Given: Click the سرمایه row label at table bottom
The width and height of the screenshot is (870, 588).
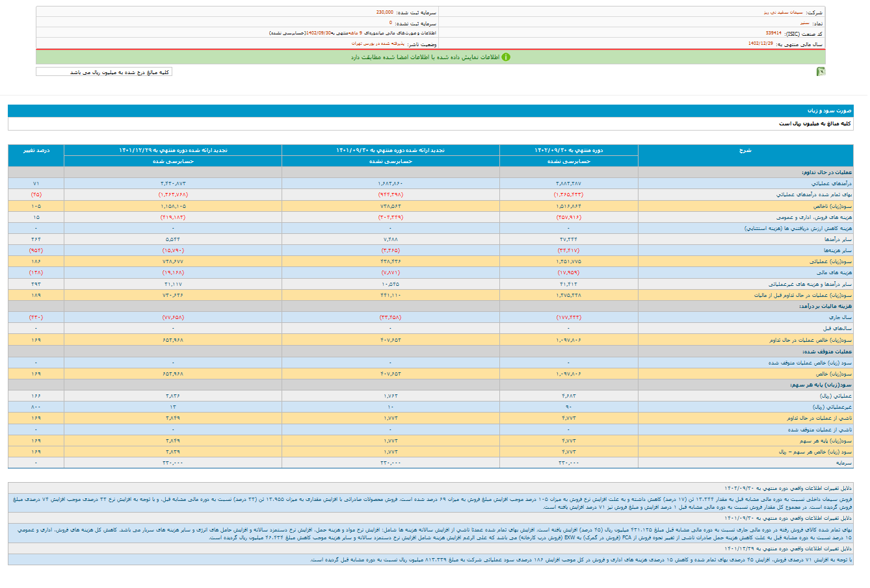Looking at the screenshot, I should pyautogui.click(x=844, y=463).
